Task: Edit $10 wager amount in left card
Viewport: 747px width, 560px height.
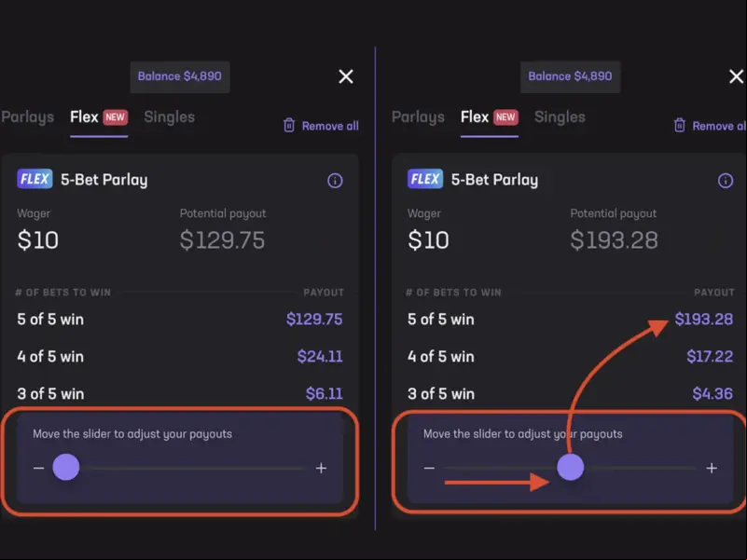Action: [x=38, y=240]
